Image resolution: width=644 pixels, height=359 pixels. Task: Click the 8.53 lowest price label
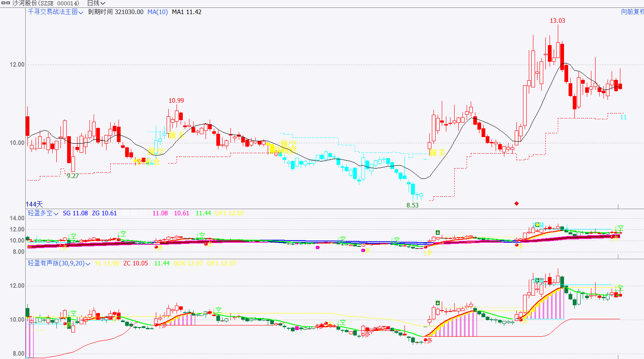tap(412, 205)
